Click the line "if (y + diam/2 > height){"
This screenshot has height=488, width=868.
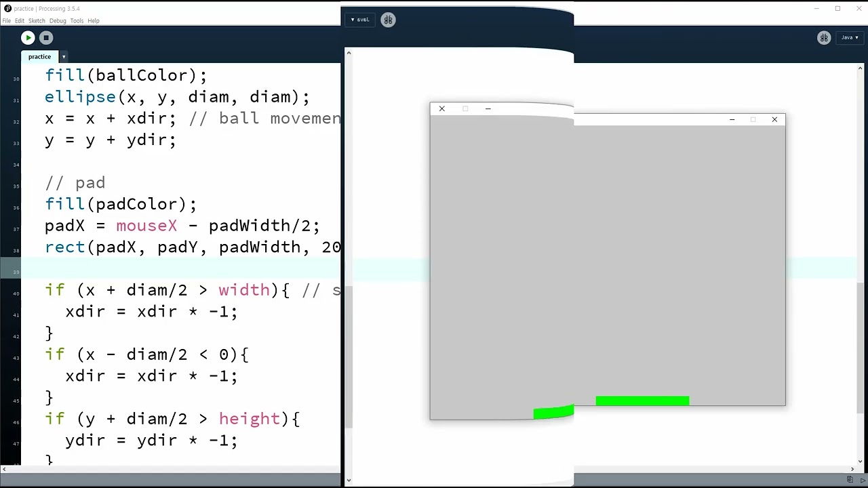pos(172,419)
